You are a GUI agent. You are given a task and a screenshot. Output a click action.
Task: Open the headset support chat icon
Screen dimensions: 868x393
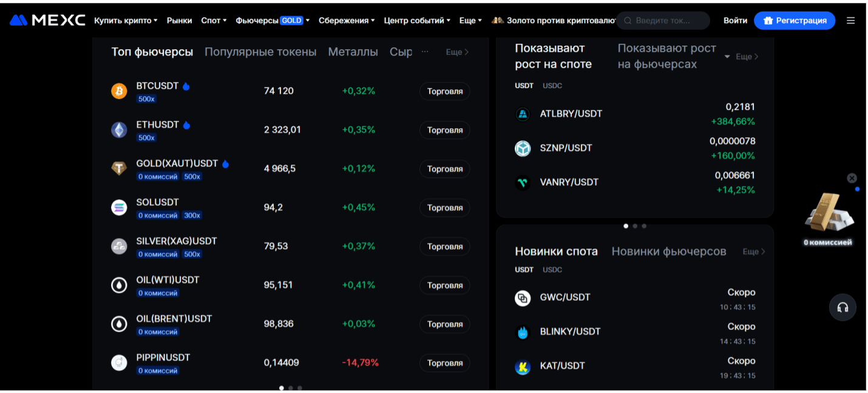(843, 307)
